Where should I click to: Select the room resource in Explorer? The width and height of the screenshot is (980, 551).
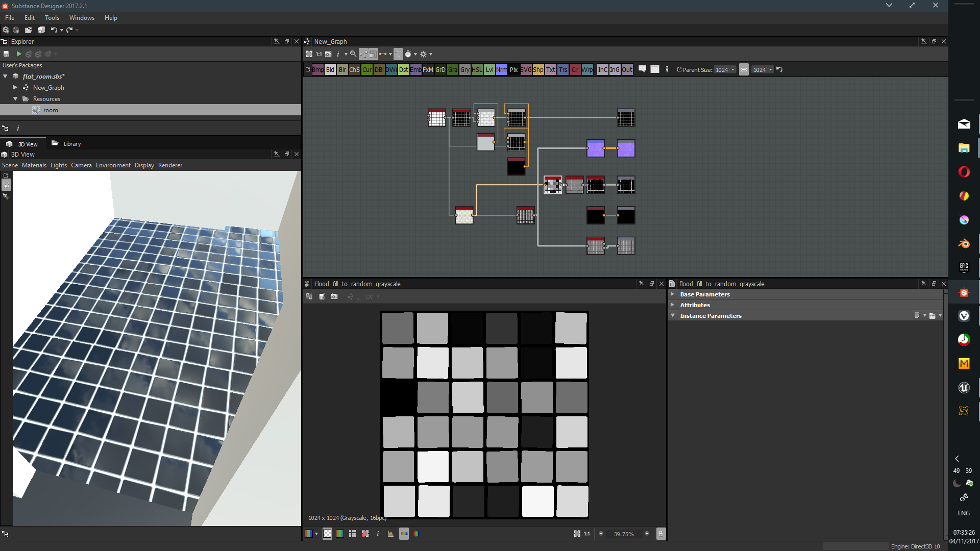pos(50,110)
